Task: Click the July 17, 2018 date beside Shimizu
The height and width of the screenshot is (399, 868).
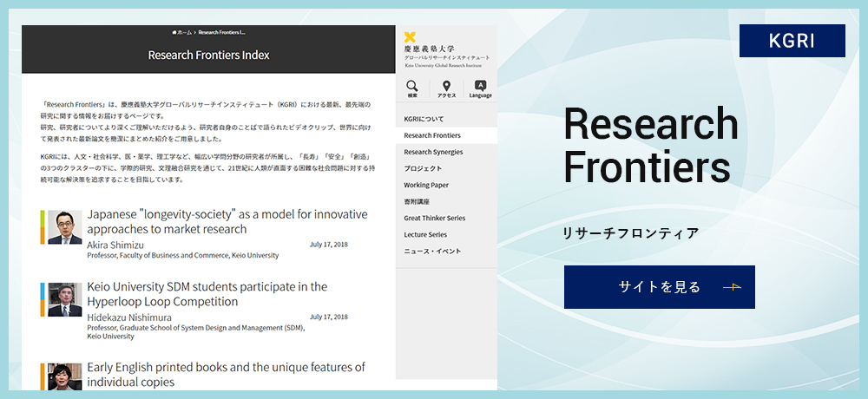Action: [x=329, y=245]
